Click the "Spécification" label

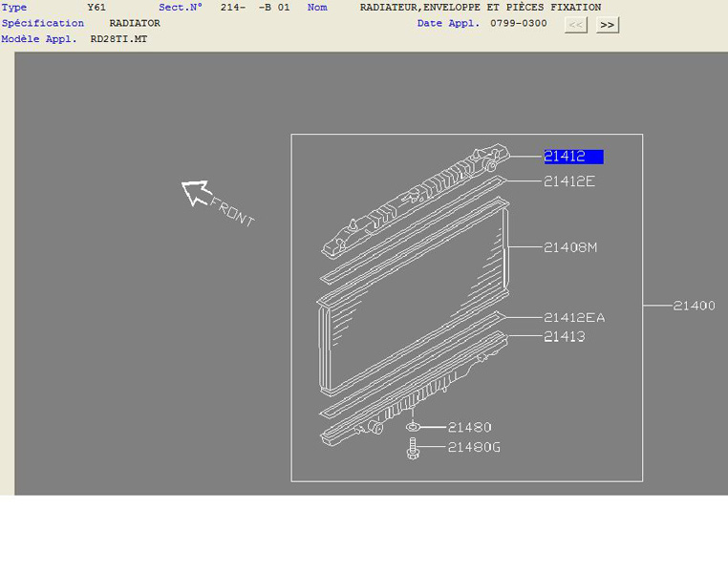pos(43,23)
